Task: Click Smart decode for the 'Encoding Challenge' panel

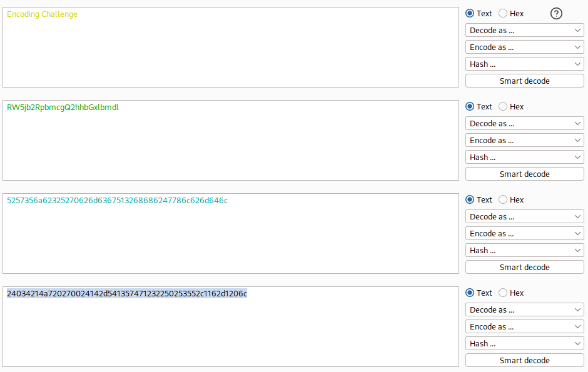Action: point(525,81)
